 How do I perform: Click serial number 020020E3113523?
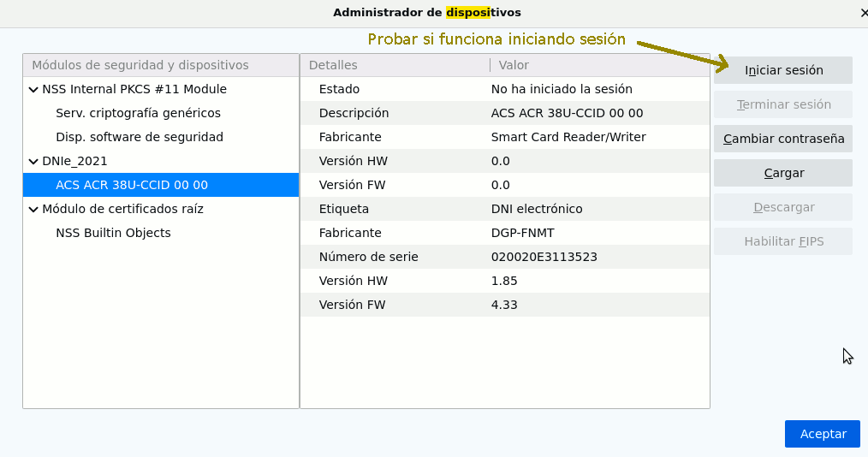(544, 257)
